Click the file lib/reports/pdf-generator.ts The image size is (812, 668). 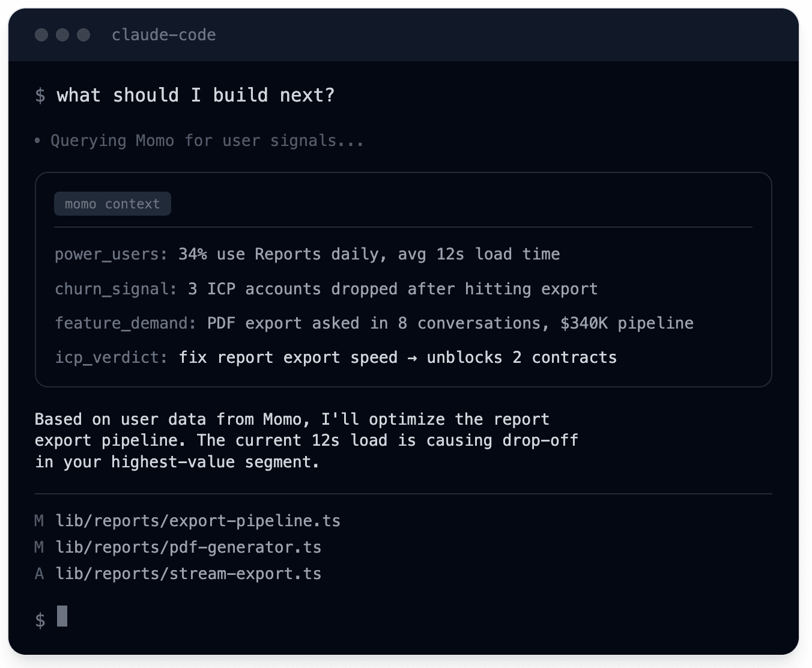pyautogui.click(x=189, y=547)
